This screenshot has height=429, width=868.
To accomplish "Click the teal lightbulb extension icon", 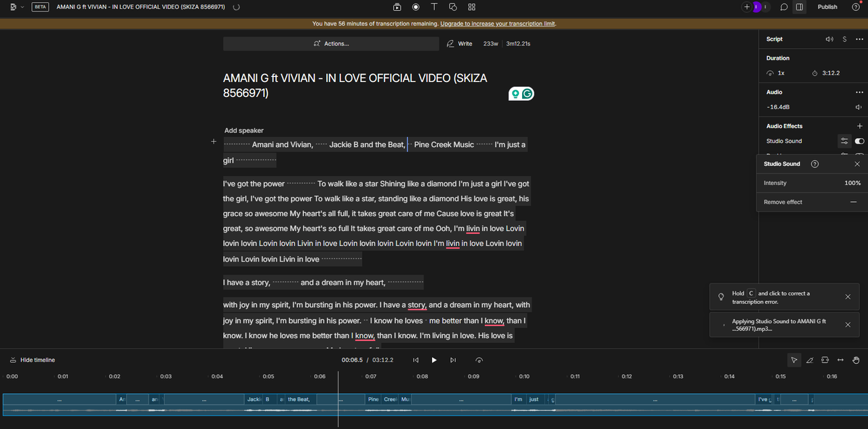I will [x=515, y=94].
